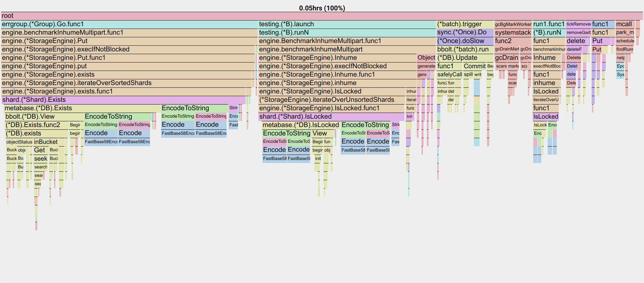Focus on the (*DB).Update frame
The image size is (644, 283).
[465, 58]
